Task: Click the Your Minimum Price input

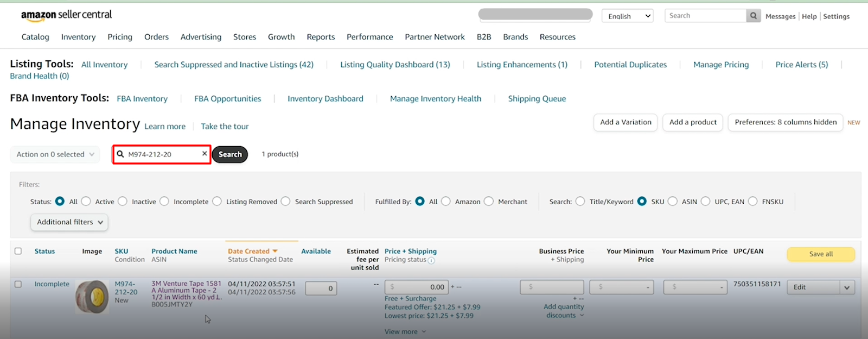Action: tap(622, 287)
